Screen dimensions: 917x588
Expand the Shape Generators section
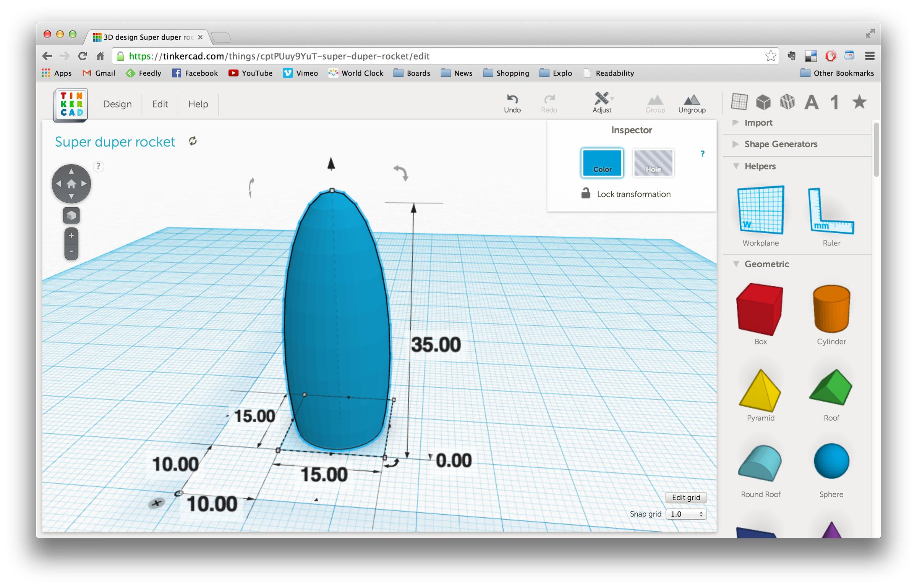[x=781, y=144]
